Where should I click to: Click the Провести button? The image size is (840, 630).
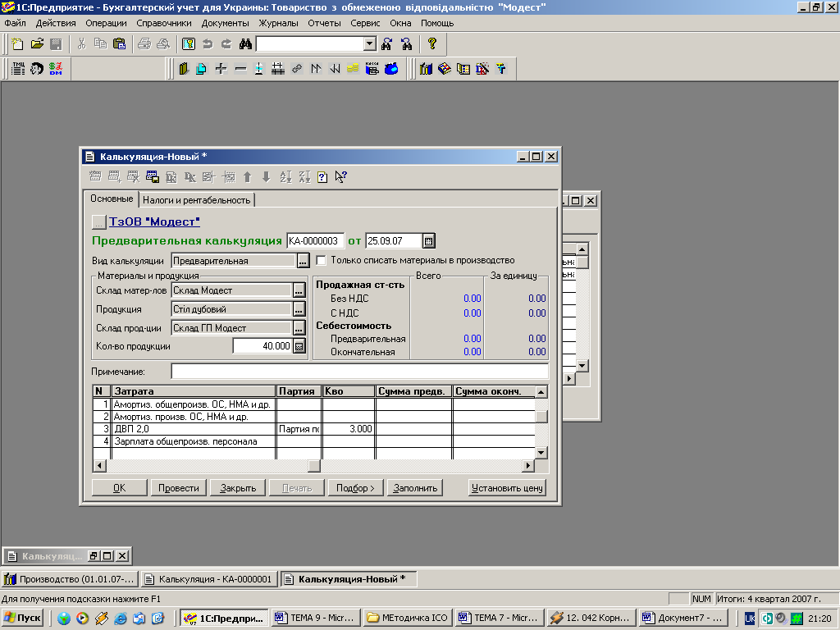coord(178,488)
